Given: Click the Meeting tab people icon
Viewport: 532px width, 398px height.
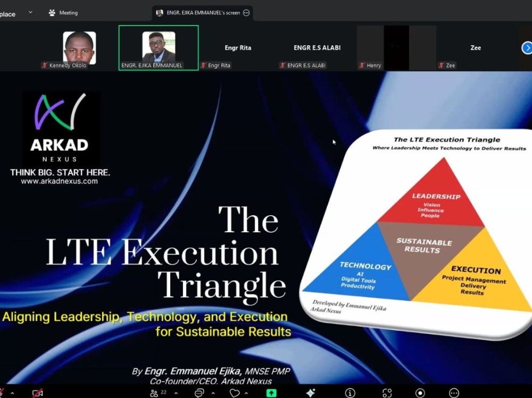Looking at the screenshot, I should pyautogui.click(x=52, y=13).
